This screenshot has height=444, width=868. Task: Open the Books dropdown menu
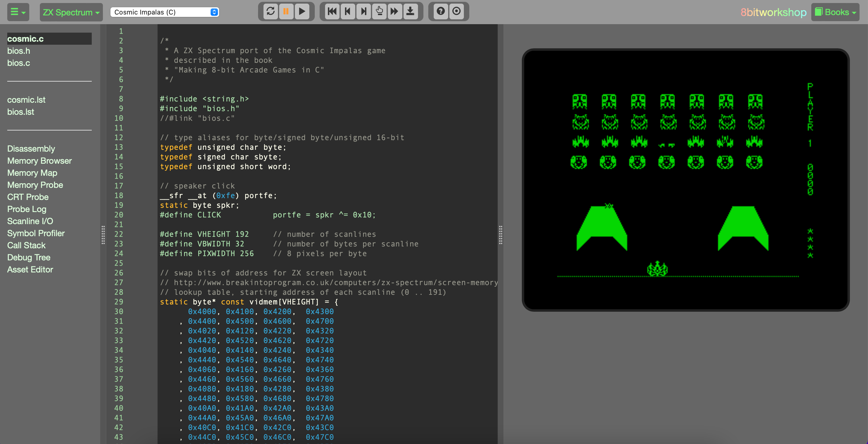click(835, 12)
